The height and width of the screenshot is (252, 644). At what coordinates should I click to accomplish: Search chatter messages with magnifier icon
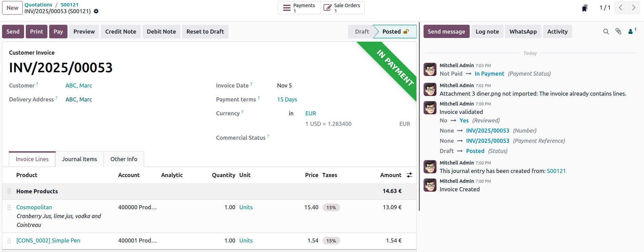tap(606, 32)
